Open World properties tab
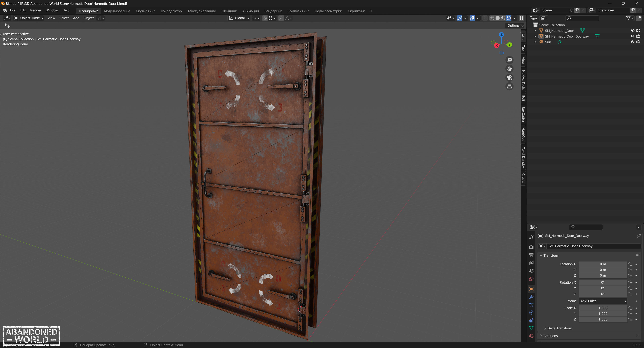The width and height of the screenshot is (644, 348). point(531,279)
